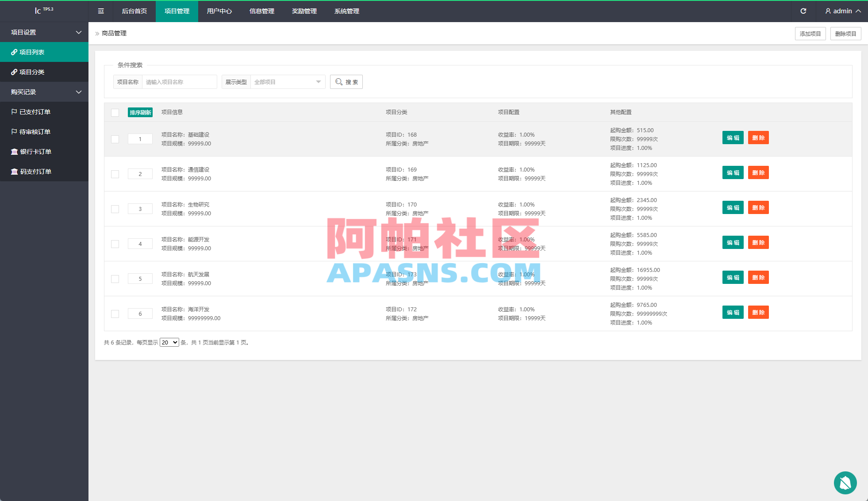Viewport: 868px width, 501px height.
Task: Select 项目列表 with the link icon in sidebar
Action: click(x=32, y=52)
